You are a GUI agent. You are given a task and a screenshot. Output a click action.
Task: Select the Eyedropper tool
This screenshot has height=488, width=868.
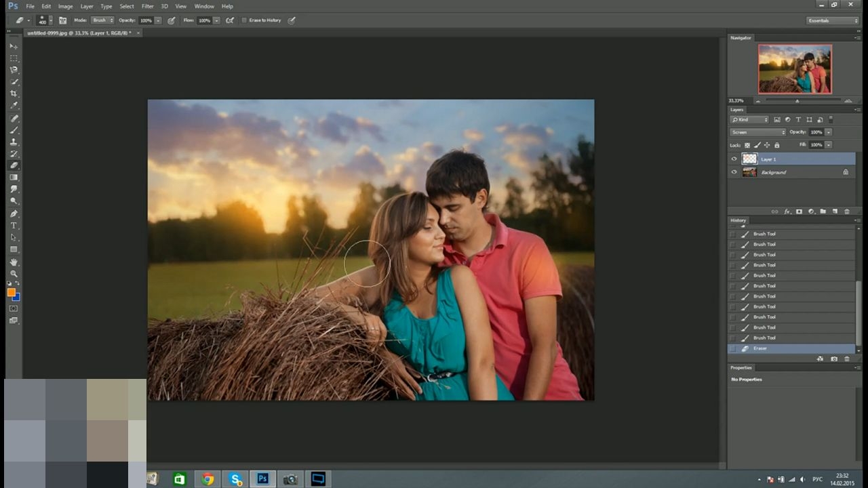[14, 106]
